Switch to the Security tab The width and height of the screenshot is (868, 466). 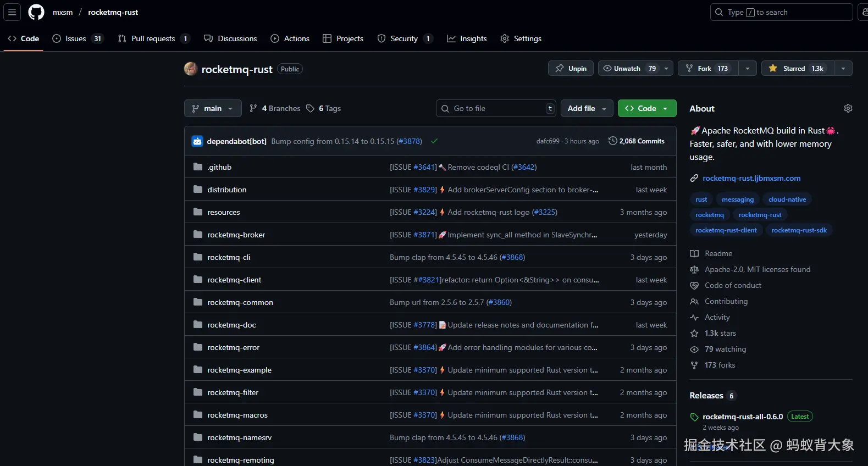point(405,38)
